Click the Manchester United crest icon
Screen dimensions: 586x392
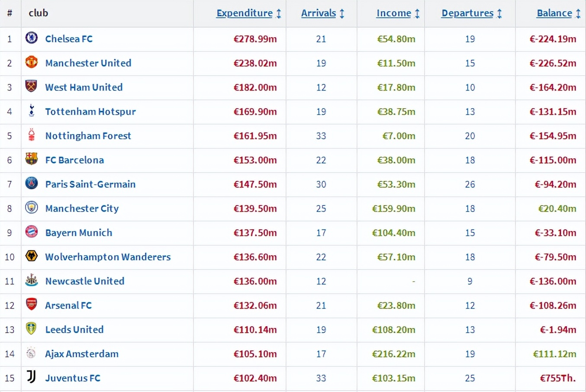31,62
